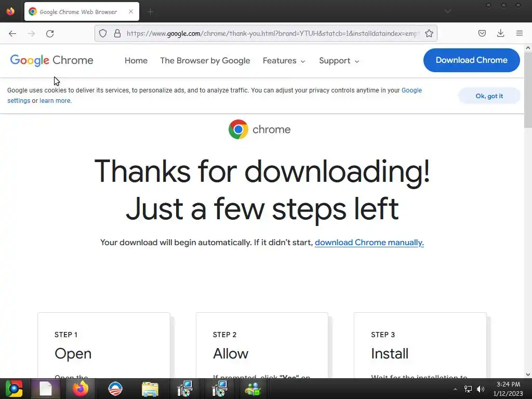Click the Allow heading in Step 2 card
Viewport: 532px width, 399px height.
[230, 353]
